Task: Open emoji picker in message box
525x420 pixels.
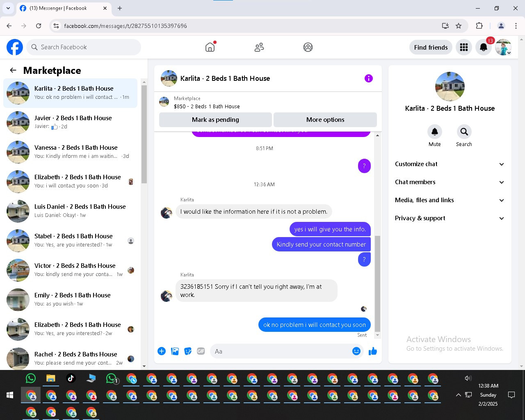Action: [356, 351]
